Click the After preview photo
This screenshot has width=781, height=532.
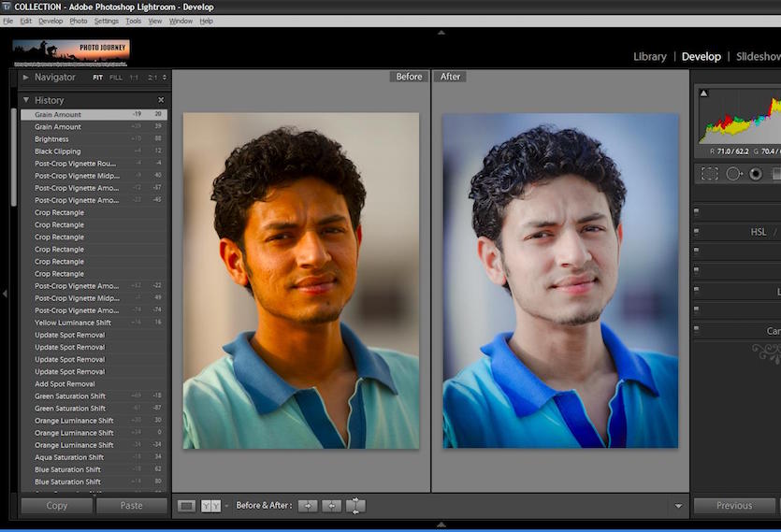(560, 280)
